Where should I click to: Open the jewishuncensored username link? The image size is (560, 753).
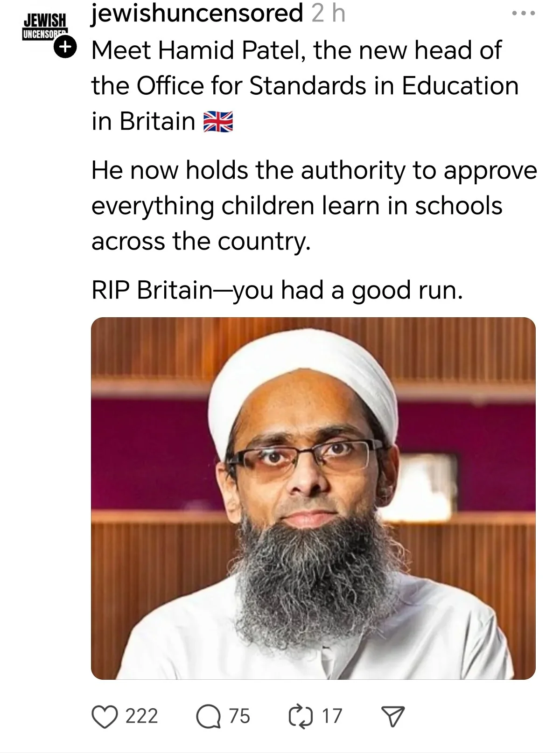[197, 13]
